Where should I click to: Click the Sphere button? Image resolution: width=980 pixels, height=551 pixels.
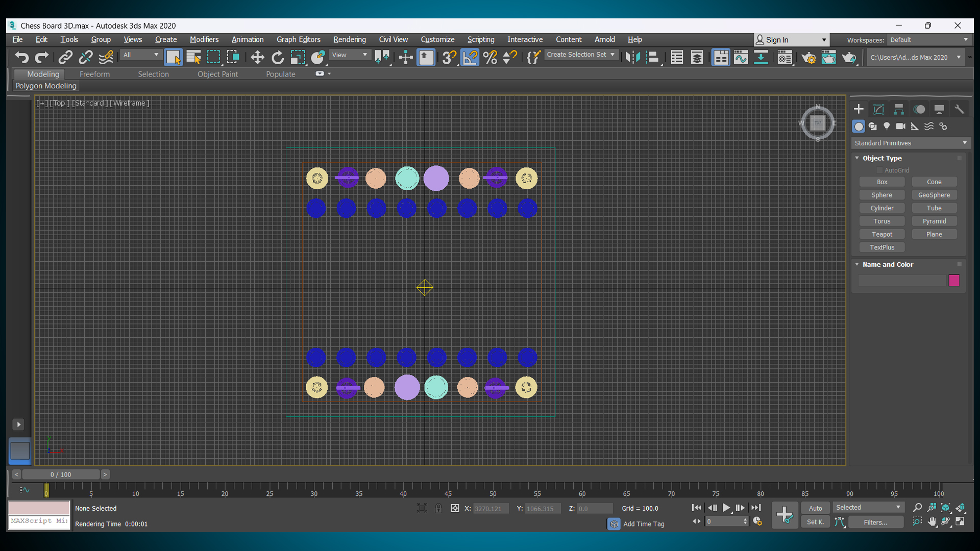882,195
